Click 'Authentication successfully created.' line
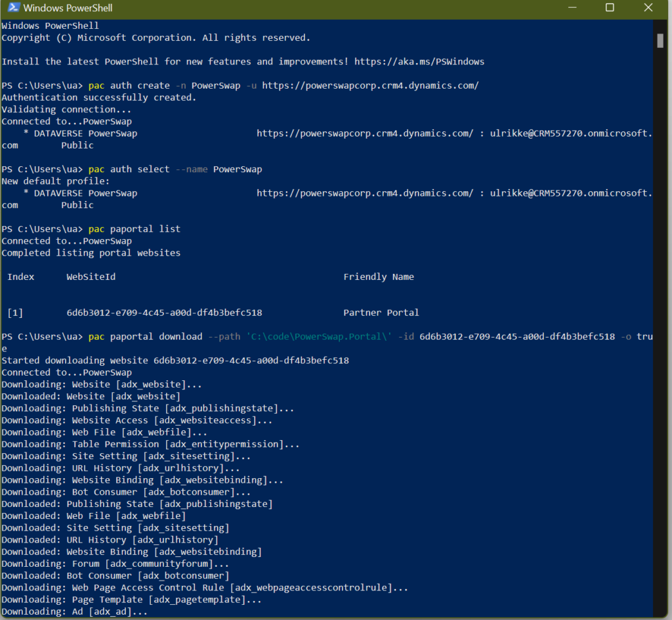 [x=99, y=98]
